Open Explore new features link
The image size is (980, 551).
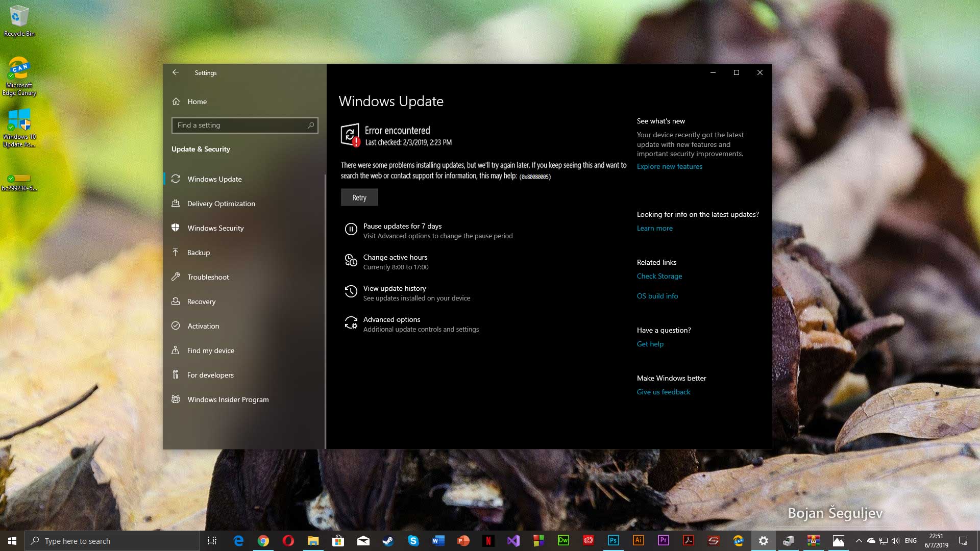point(669,166)
